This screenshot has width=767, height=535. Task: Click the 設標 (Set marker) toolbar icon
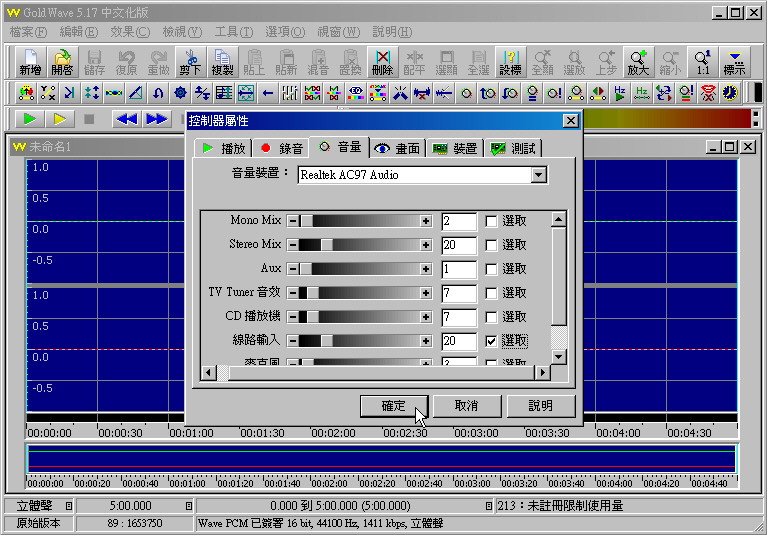510,62
